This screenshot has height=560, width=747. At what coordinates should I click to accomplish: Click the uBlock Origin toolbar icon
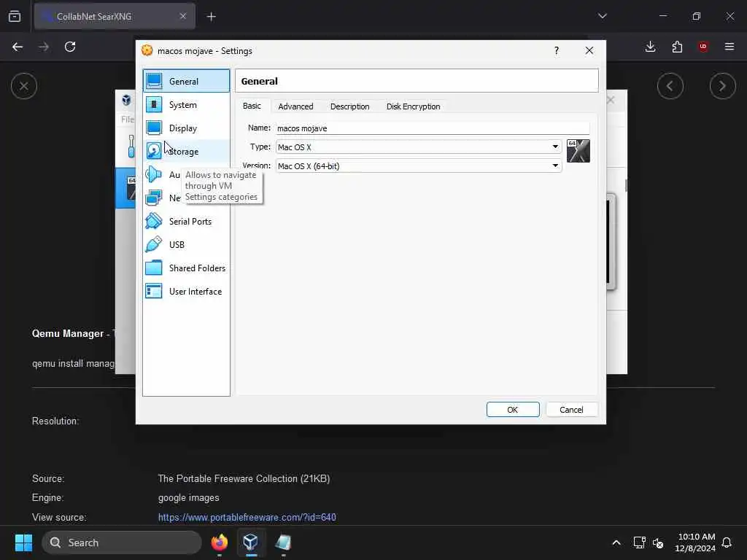coord(703,47)
